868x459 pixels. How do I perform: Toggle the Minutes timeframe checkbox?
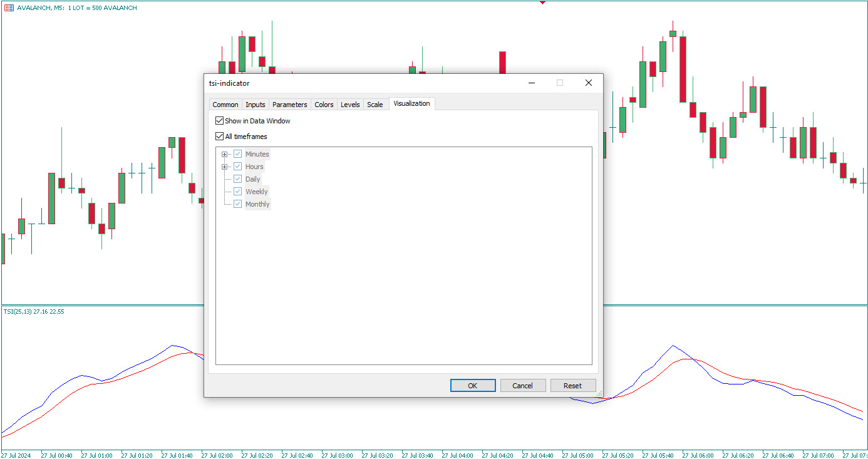238,154
